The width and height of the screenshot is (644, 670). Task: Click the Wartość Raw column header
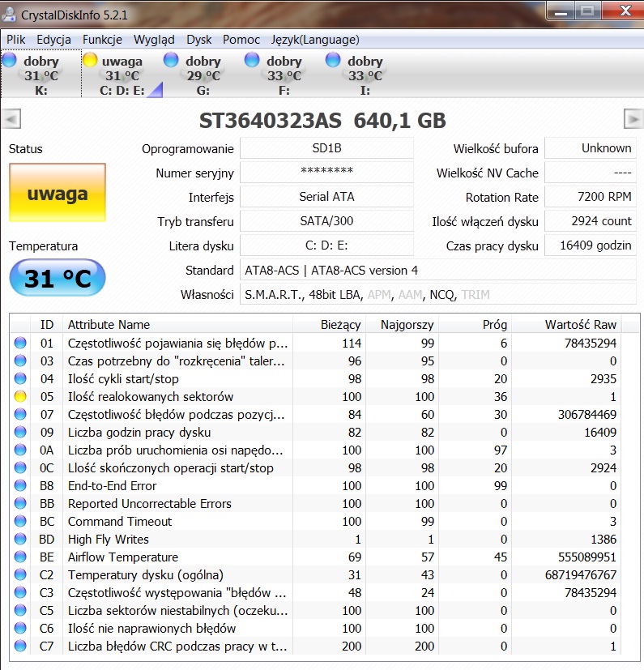click(x=567, y=325)
